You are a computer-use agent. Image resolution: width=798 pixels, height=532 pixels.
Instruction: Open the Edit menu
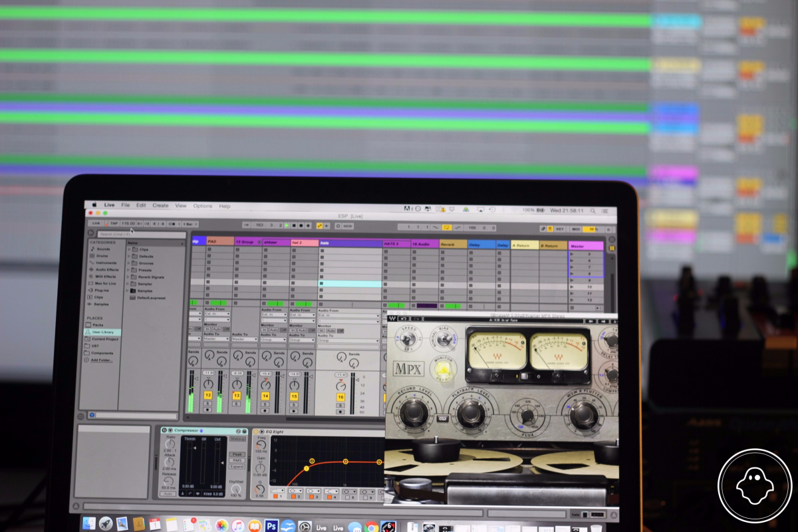141,205
